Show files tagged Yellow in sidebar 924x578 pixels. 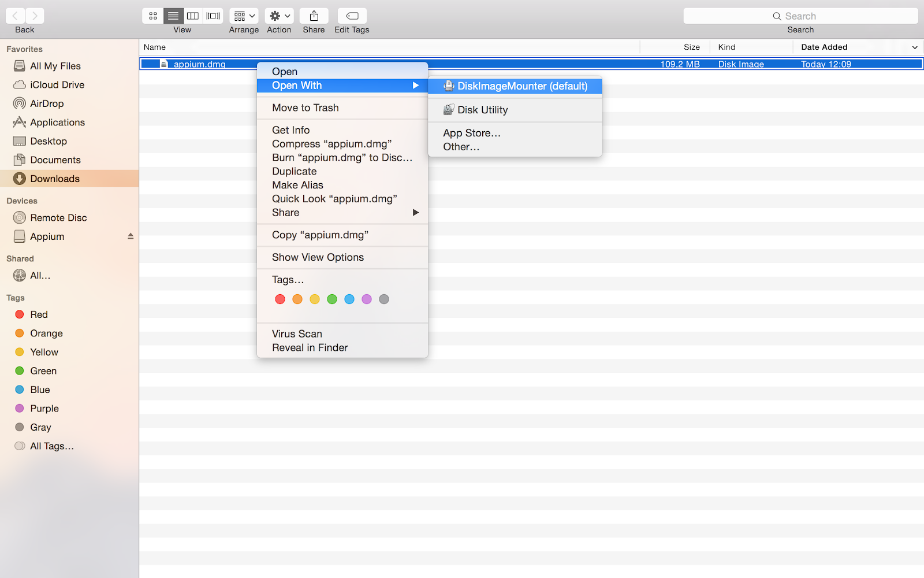[69, 352]
